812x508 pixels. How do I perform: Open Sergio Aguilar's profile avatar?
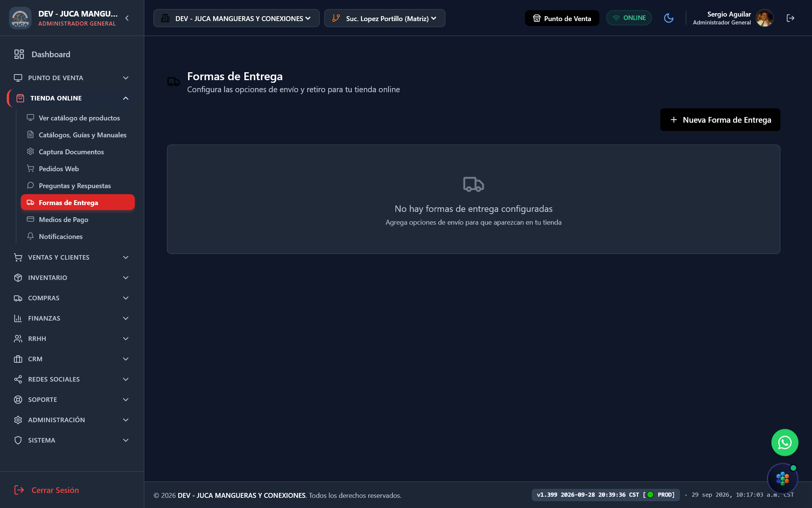(x=765, y=18)
